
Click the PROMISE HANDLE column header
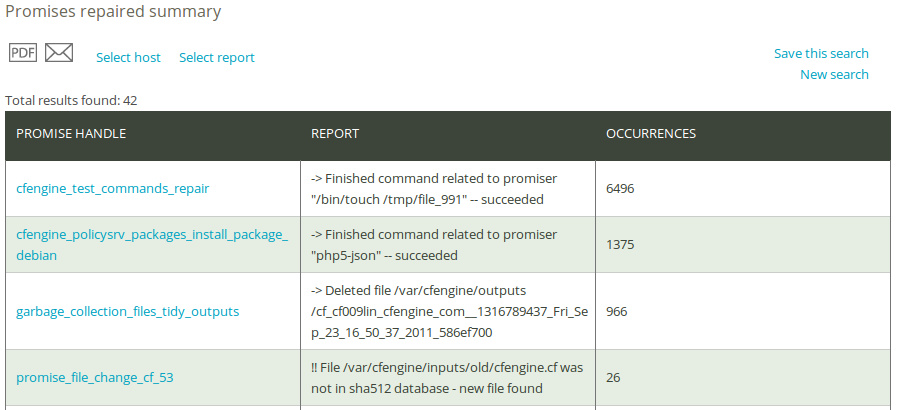(x=71, y=133)
